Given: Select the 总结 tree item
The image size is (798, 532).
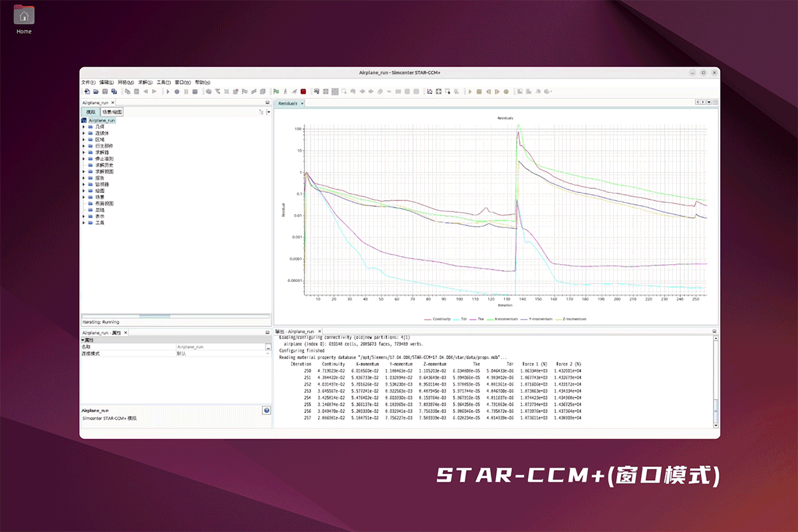Looking at the screenshot, I should [100, 209].
